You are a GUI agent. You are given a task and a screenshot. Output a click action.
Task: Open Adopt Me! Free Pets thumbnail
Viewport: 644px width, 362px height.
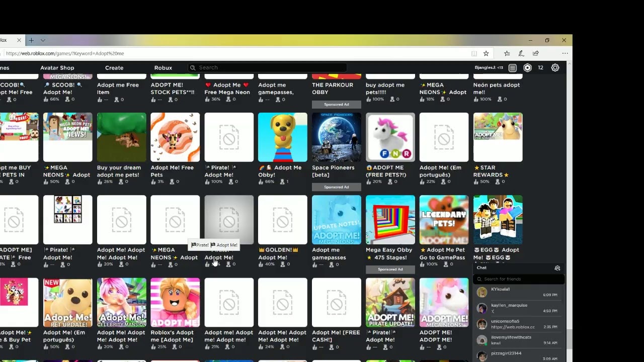click(175, 137)
